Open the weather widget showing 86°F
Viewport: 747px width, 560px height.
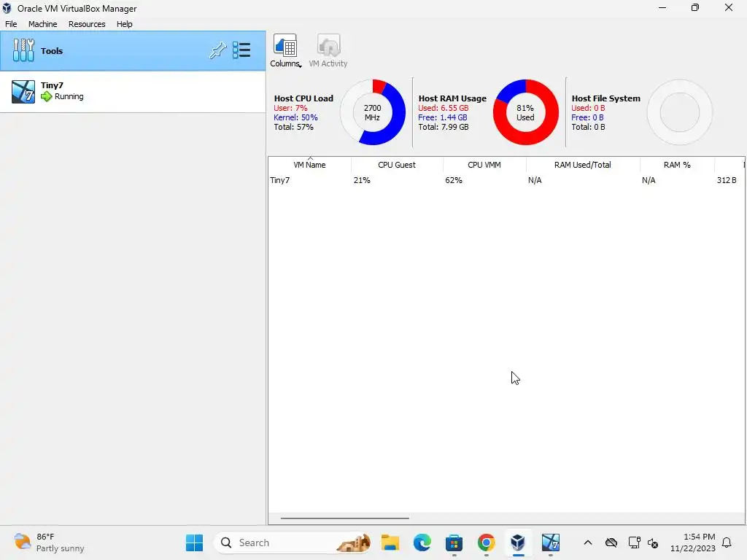click(x=49, y=542)
